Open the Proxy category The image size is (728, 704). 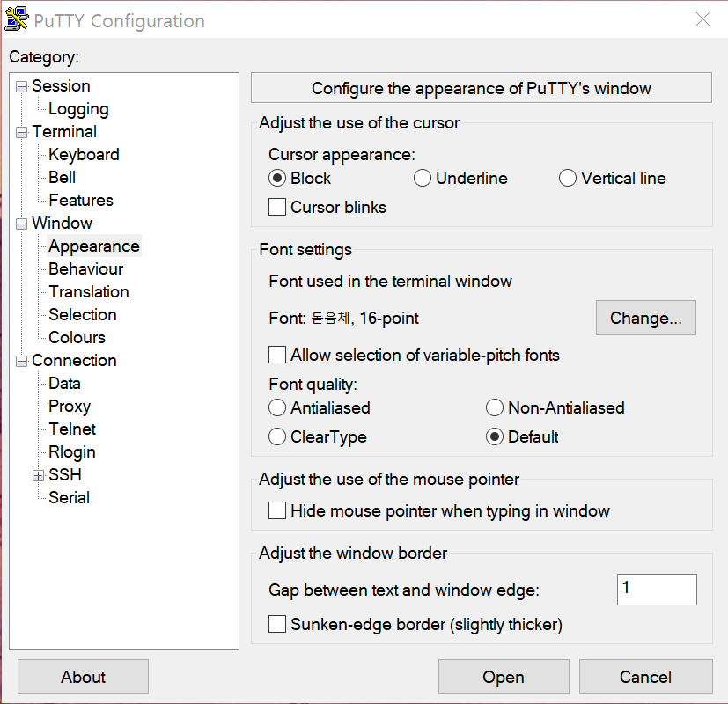point(70,406)
